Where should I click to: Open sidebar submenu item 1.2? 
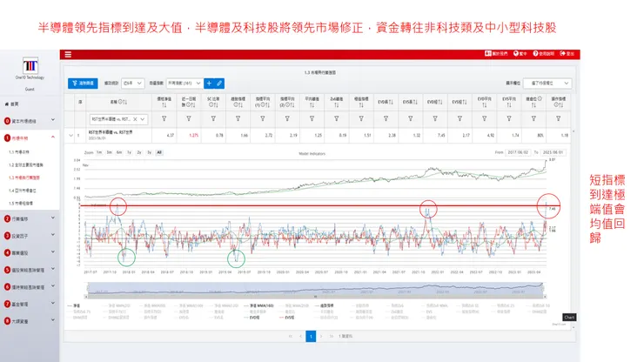pos(26,165)
